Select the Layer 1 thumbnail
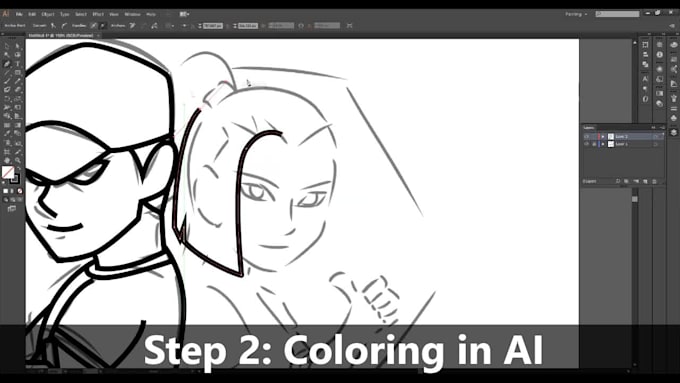680x383 pixels. [x=611, y=144]
